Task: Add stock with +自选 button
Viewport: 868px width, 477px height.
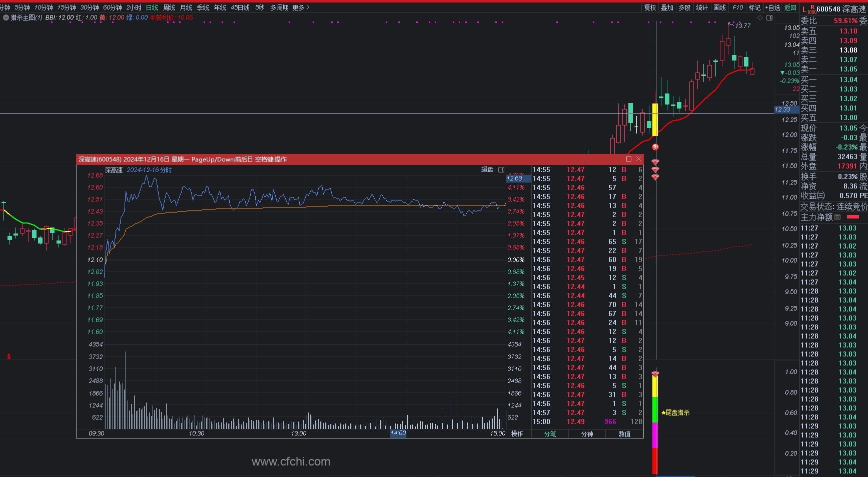Action: click(772, 7)
